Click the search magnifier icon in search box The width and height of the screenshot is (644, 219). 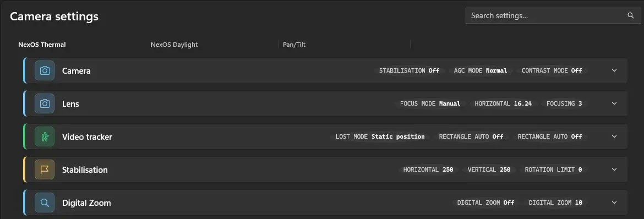630,15
